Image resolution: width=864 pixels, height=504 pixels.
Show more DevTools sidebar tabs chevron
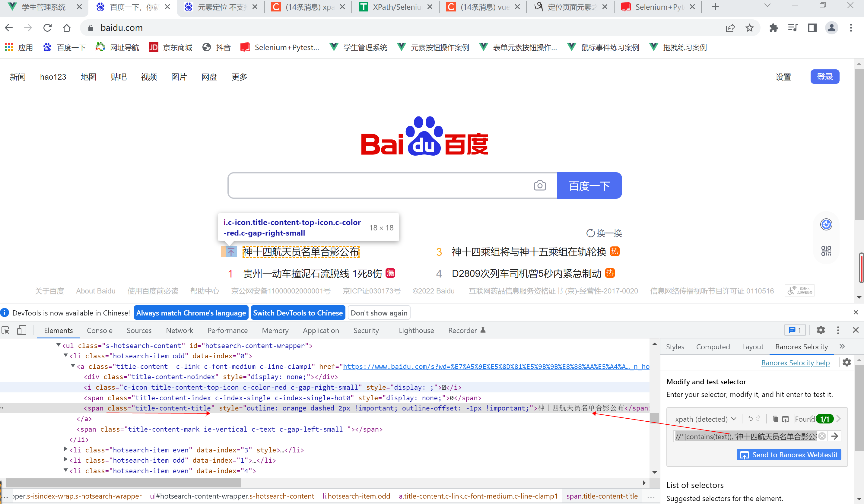tap(842, 346)
